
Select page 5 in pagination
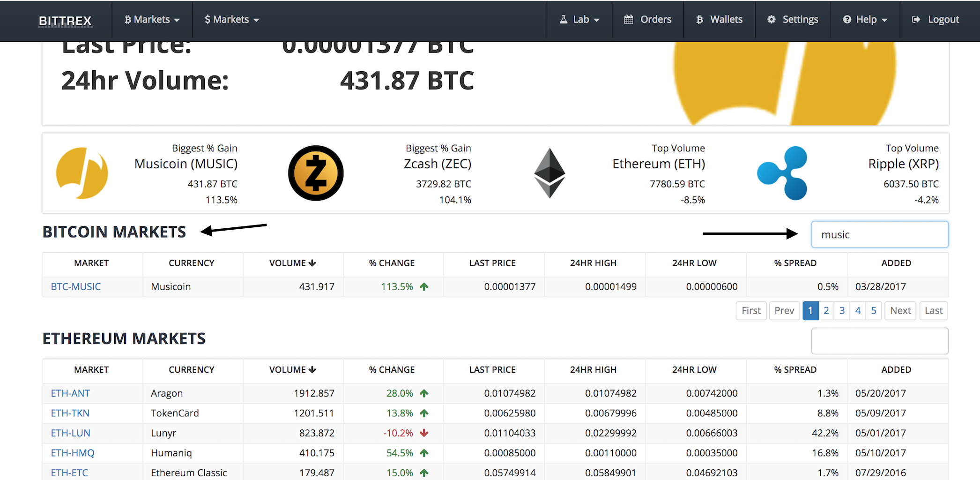tap(874, 311)
